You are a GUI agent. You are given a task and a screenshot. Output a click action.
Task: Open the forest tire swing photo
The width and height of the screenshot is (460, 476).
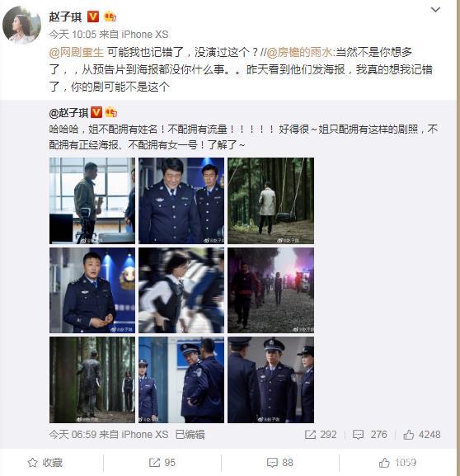(271, 200)
